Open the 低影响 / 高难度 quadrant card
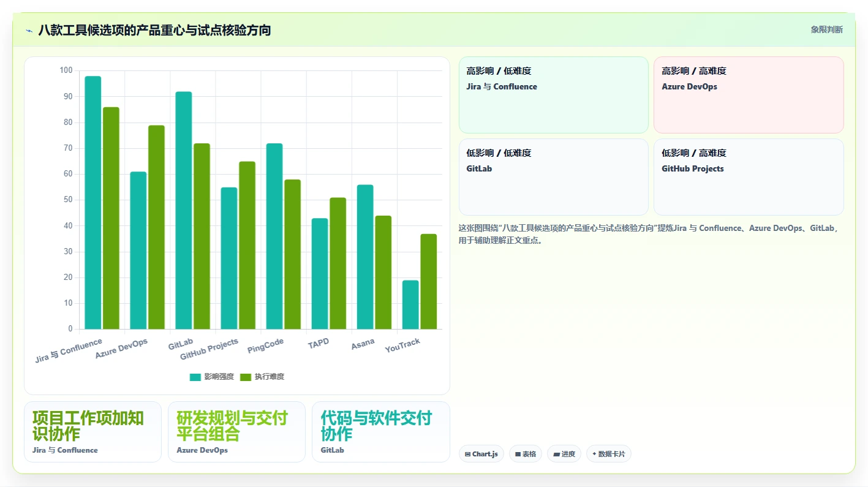 pos(749,177)
